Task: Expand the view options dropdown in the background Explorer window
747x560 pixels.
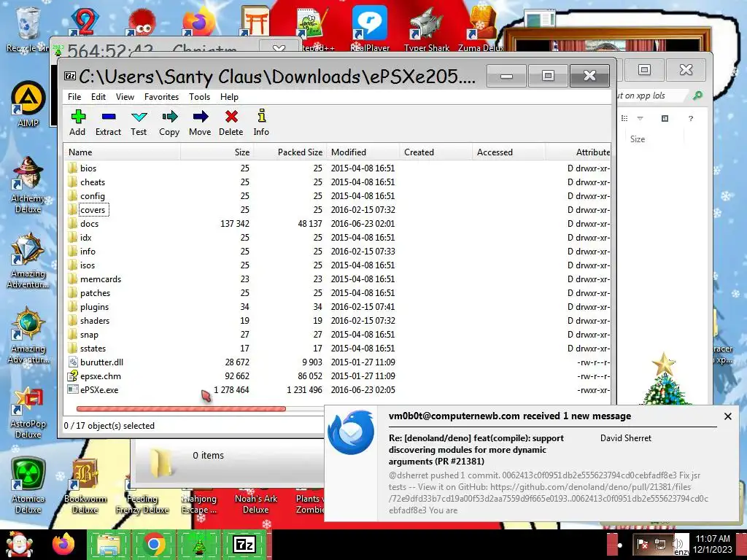Action: pos(640,119)
